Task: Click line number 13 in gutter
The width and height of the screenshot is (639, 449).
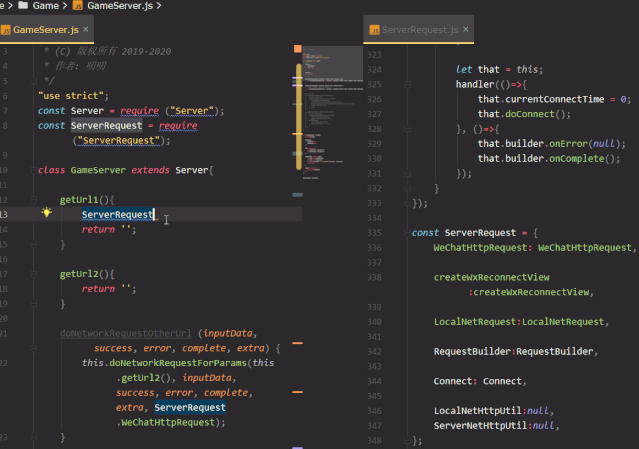Action: pos(6,215)
